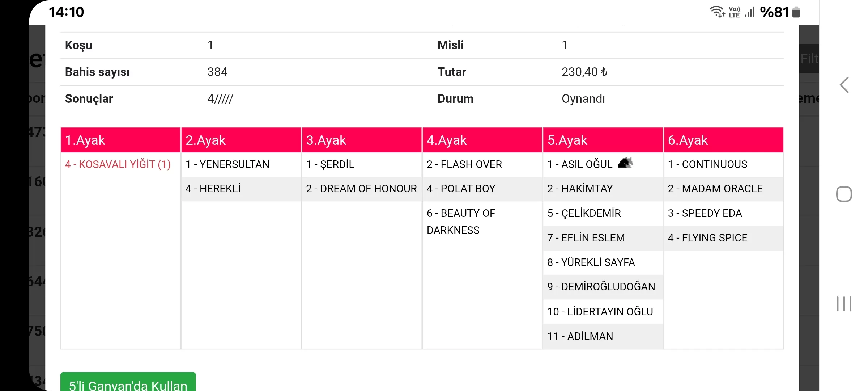Tap the Wi-Fi status icon

(x=717, y=12)
